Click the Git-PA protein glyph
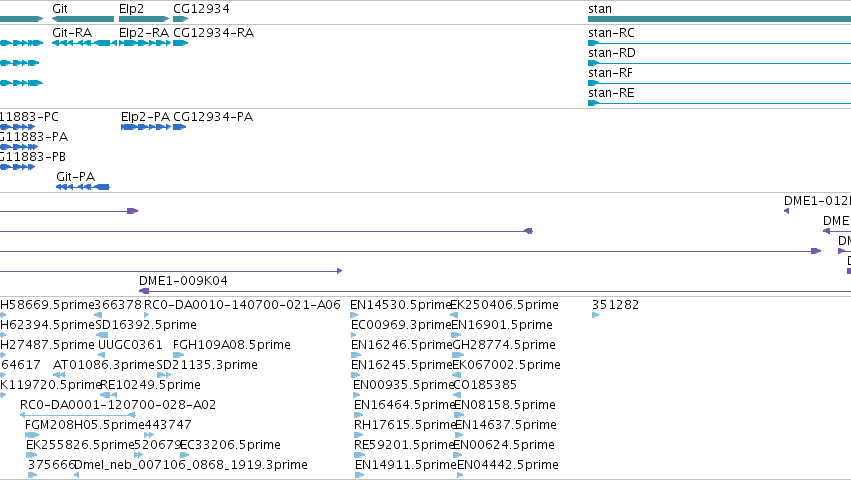This screenshot has width=851, height=480. click(x=82, y=187)
